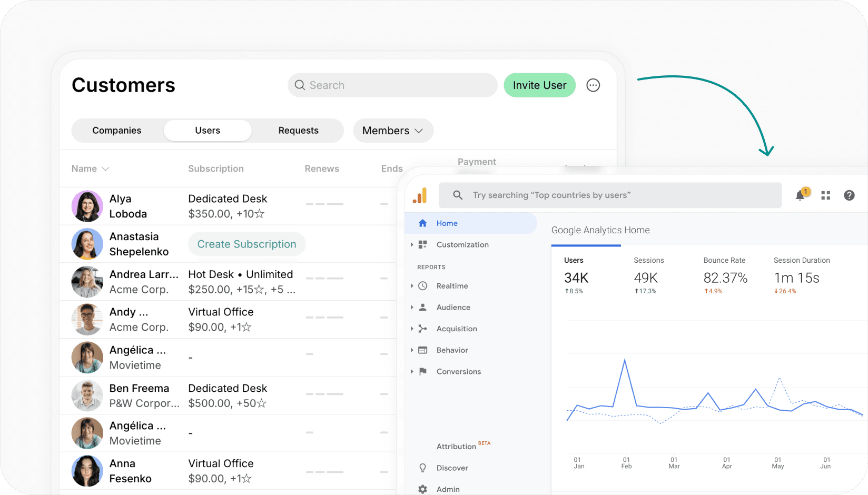Open the more options ellipsis next to Invite User
Image resolution: width=868 pixels, height=495 pixels.
[593, 85]
